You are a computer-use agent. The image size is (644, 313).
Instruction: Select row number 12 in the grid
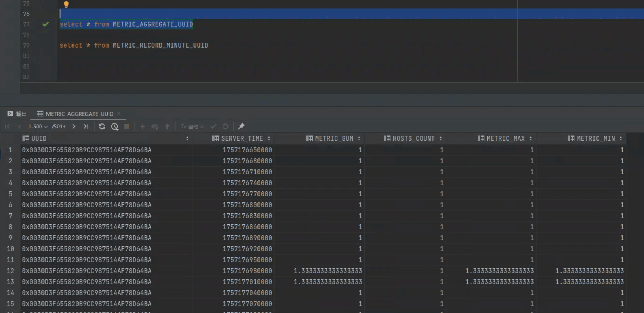coord(10,271)
